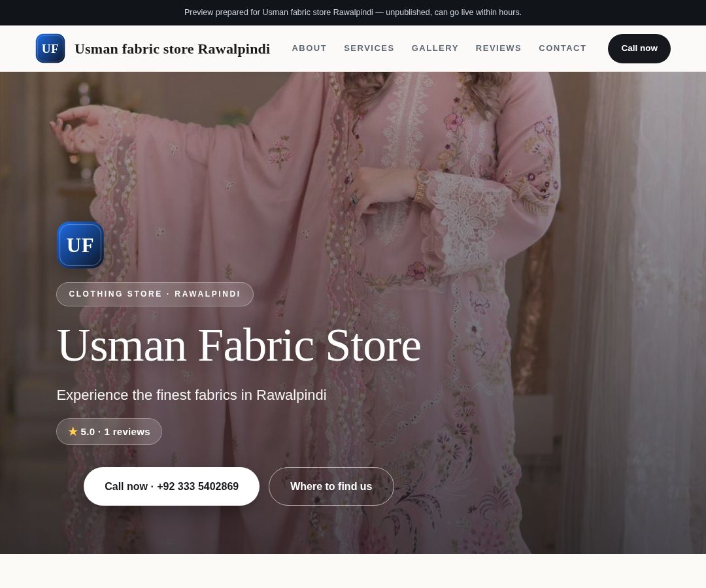
Task: Click the Clothing Store · Rawalpindi tag pill
Action: point(155,294)
